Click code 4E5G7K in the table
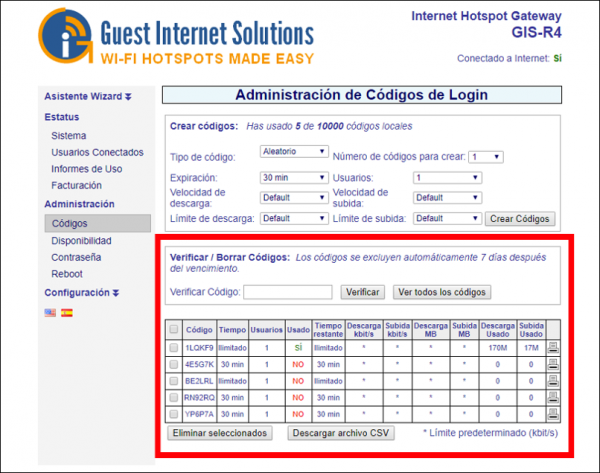 pyautogui.click(x=199, y=364)
